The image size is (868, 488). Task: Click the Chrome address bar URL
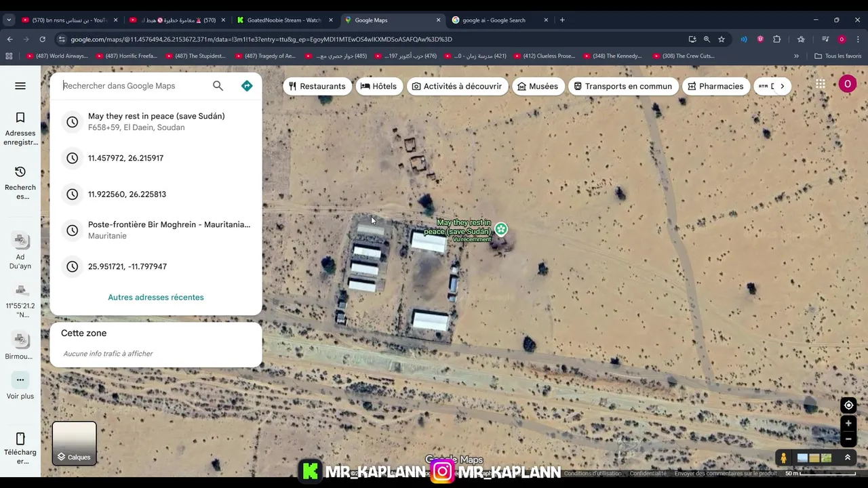pyautogui.click(x=261, y=39)
